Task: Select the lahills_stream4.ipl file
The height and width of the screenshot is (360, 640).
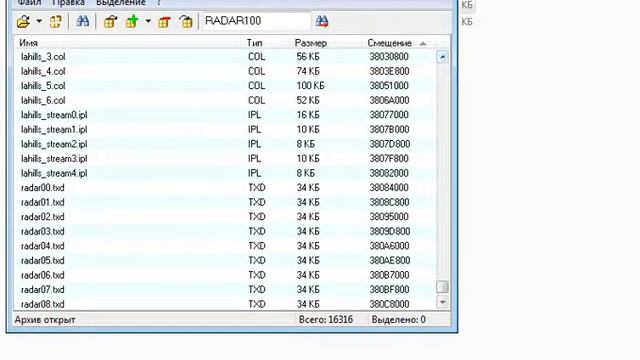Action: [x=54, y=173]
